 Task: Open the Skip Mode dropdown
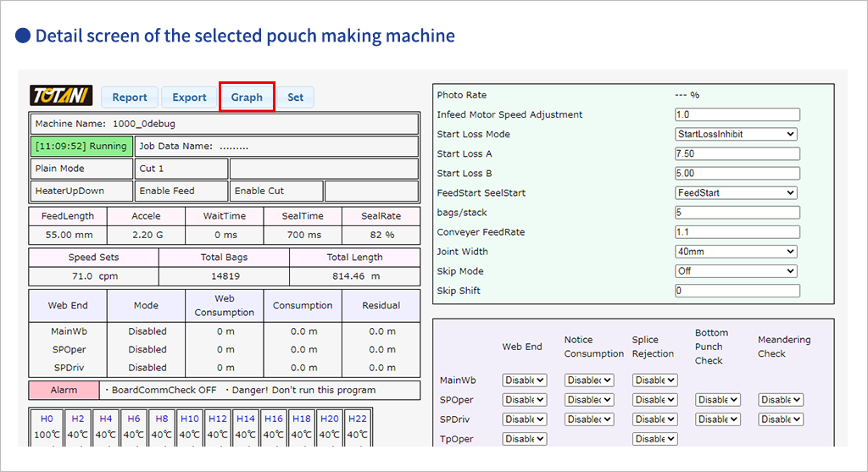[736, 271]
